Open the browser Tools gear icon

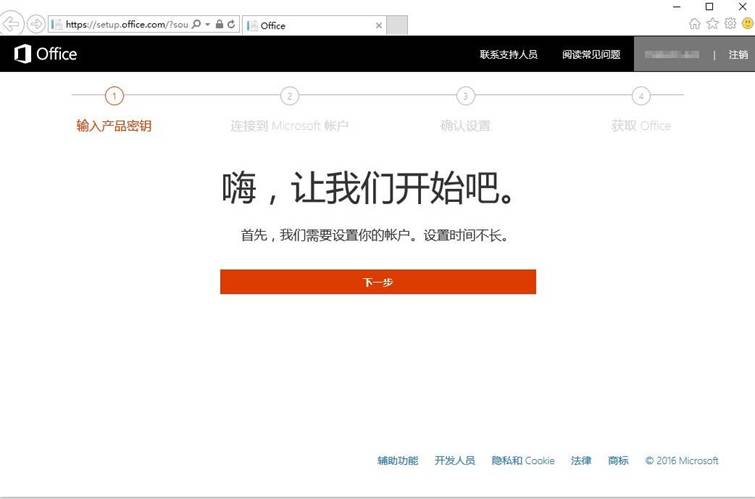(x=730, y=23)
